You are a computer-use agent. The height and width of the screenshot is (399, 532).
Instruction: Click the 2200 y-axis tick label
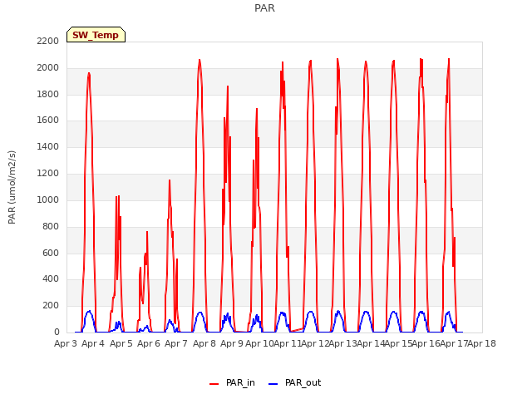point(48,41)
